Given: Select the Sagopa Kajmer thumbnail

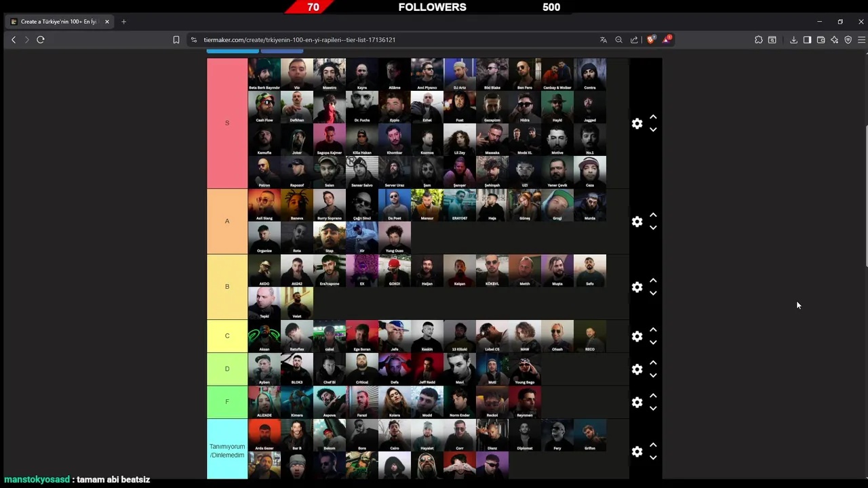Looking at the screenshot, I should tap(330, 140).
